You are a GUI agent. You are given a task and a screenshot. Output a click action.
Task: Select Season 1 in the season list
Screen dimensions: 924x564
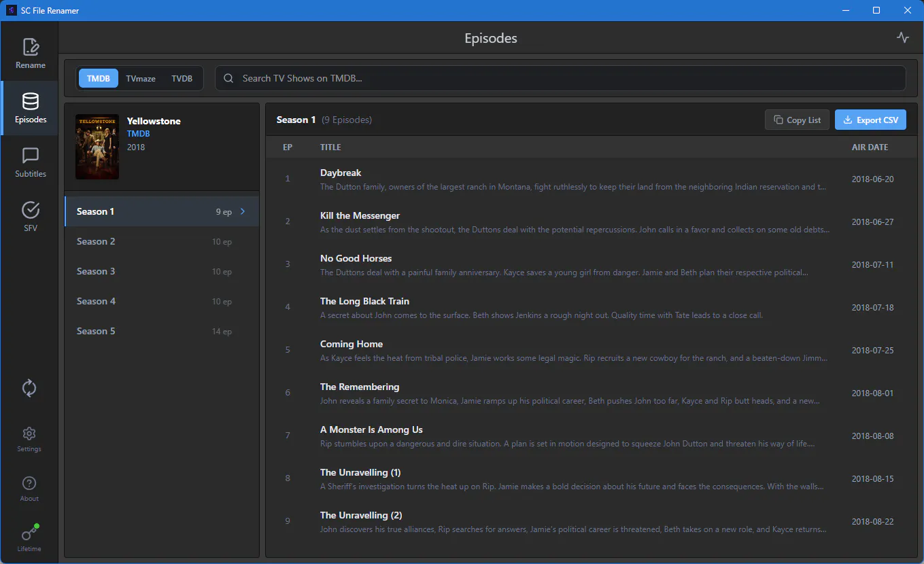pos(162,211)
